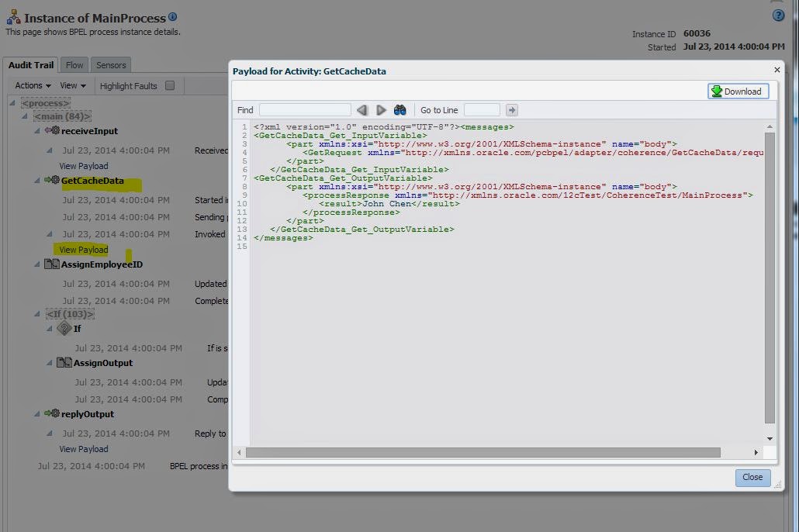Collapse the If condition node
The height and width of the screenshot is (532, 799).
click(x=49, y=329)
